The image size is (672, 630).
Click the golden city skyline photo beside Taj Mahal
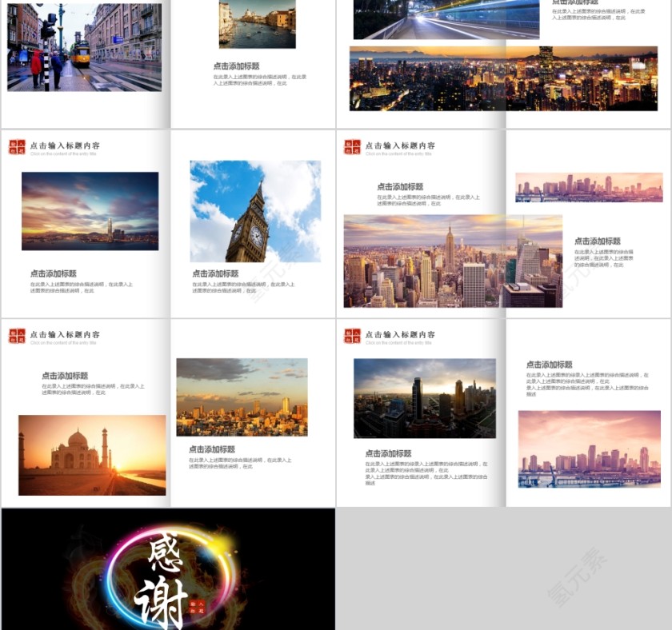click(x=242, y=397)
